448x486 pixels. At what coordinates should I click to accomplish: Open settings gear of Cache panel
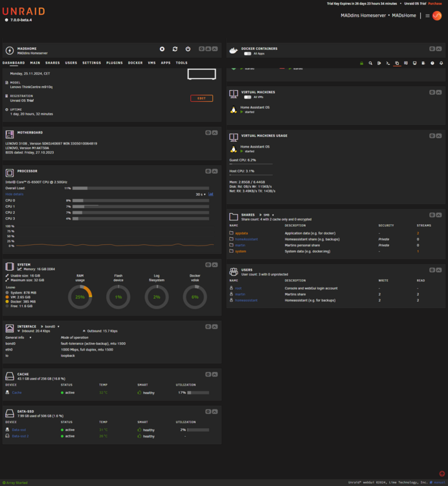tap(208, 375)
